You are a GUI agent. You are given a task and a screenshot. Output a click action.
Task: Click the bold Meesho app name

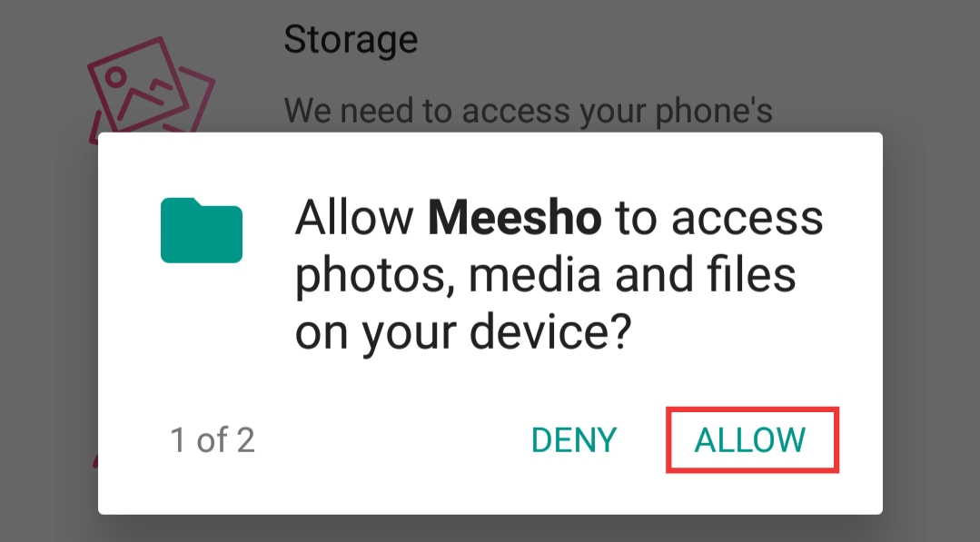[514, 219]
